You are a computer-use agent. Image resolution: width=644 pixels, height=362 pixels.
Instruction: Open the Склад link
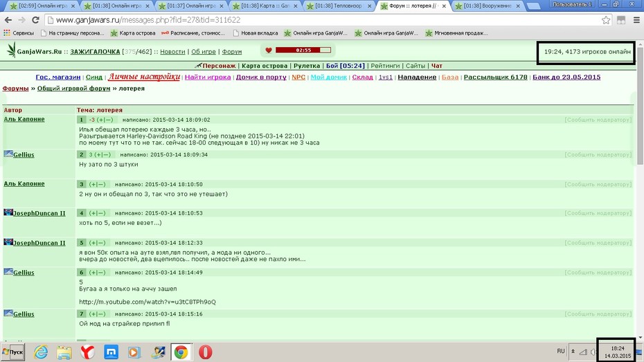(362, 77)
